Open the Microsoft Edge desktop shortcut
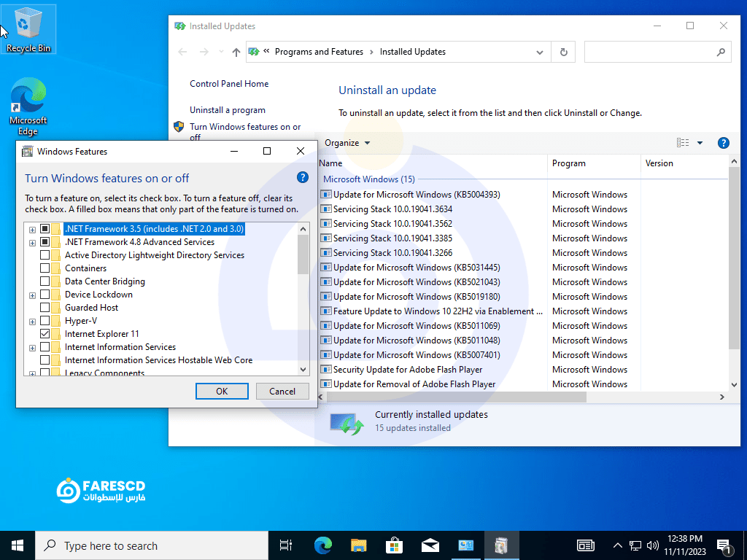 [28, 106]
